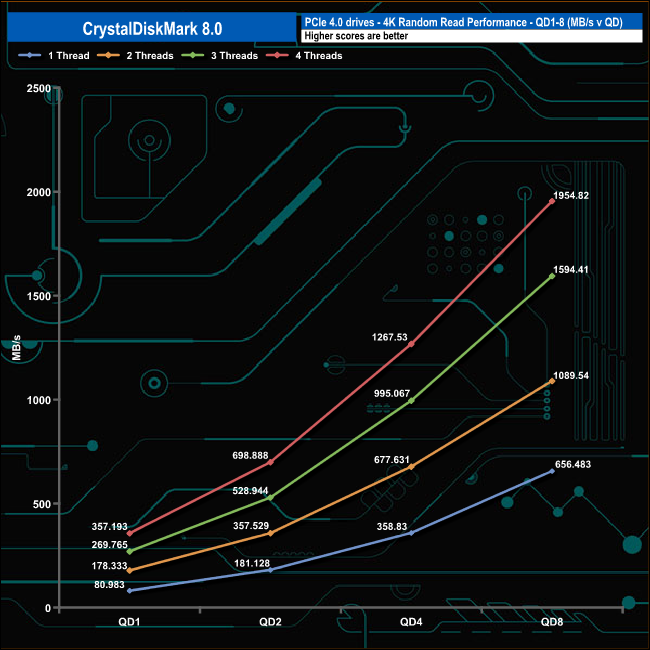Click the 1267.53 data label

pyautogui.click(x=390, y=337)
